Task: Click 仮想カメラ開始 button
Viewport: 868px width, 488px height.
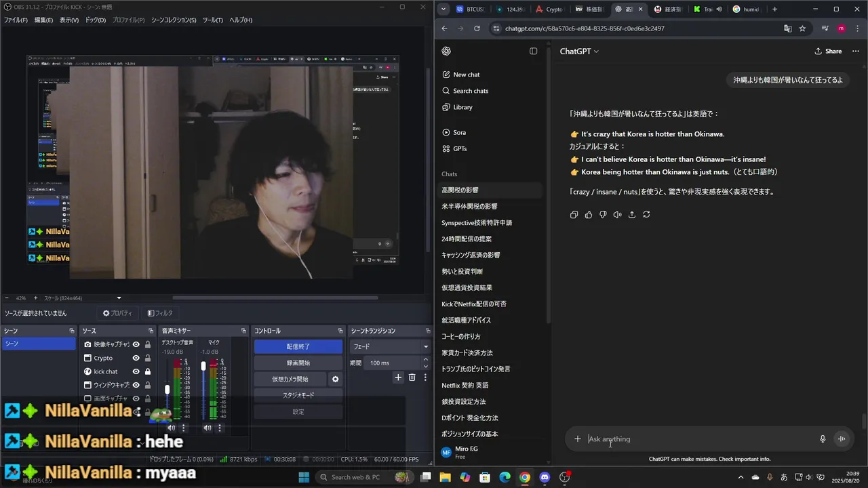Action: 290,379
